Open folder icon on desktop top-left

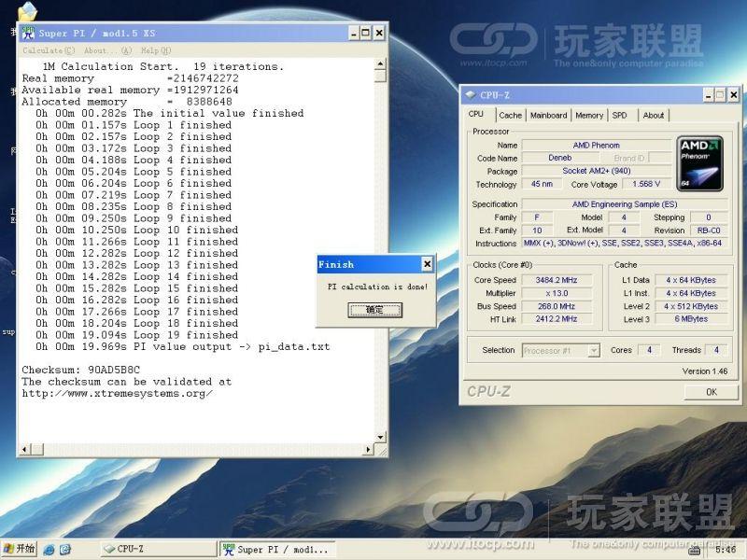click(x=28, y=12)
